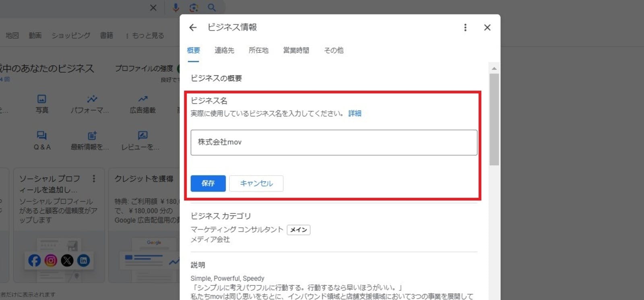Viewport: 644px width, 300px height.
Task: Click the business name field with 株式会社mov
Action: pos(334,143)
